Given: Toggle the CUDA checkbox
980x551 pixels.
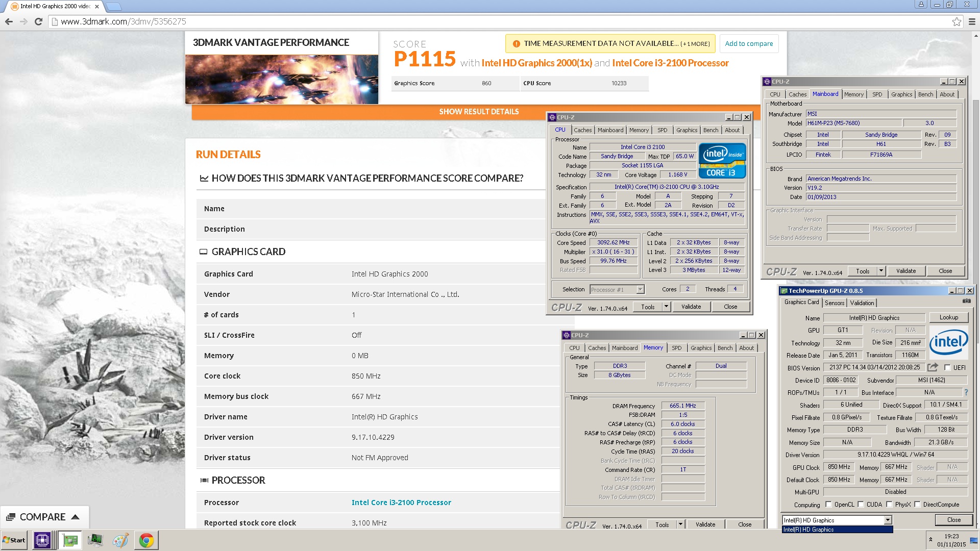Looking at the screenshot, I should 861,505.
